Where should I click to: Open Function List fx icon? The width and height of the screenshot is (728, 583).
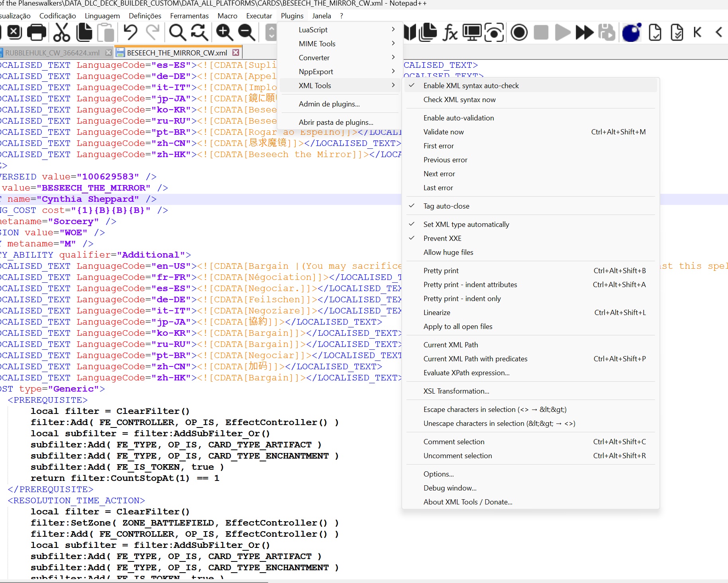(x=450, y=33)
